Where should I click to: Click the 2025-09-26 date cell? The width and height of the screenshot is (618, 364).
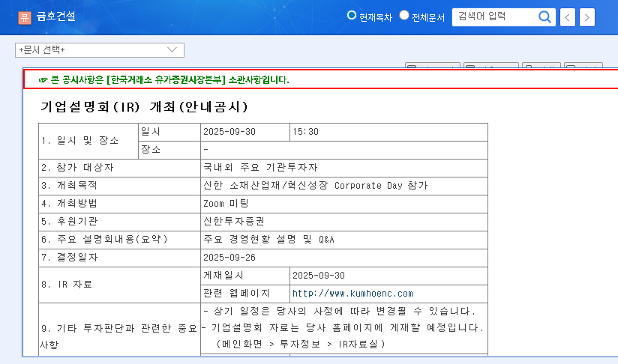coord(344,258)
